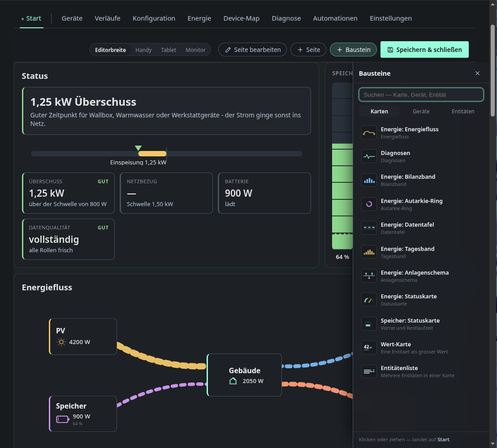Viewport: 497px width, 448px height.
Task: Open Einstellungen tab
Action: 391,18
